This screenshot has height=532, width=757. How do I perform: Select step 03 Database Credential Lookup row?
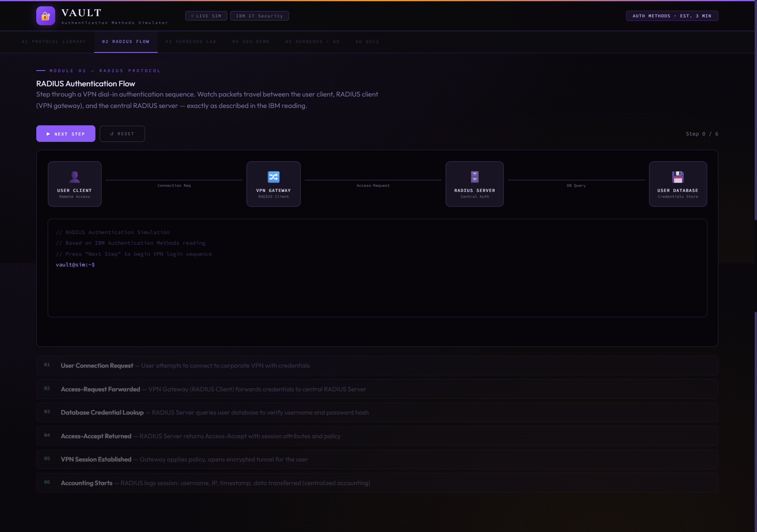pos(377,412)
